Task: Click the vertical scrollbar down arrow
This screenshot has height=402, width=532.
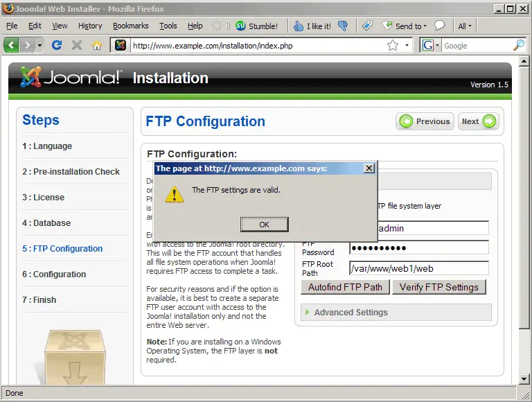Action: (x=524, y=379)
